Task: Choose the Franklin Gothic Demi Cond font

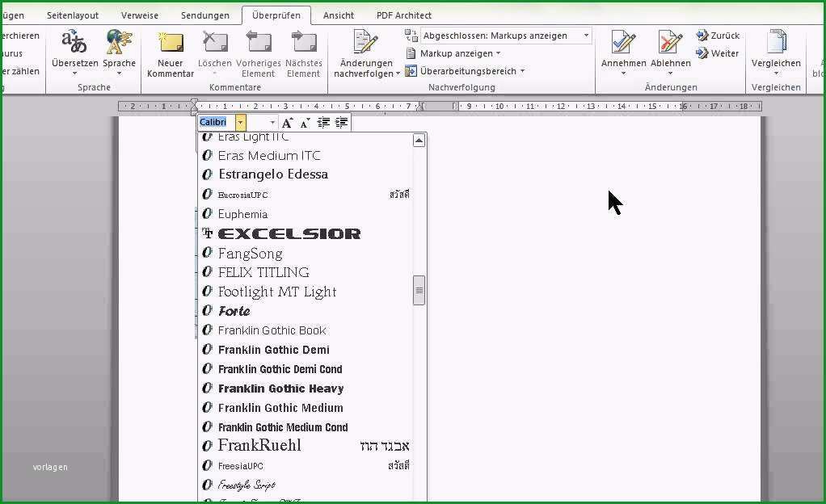Action: tap(306, 369)
